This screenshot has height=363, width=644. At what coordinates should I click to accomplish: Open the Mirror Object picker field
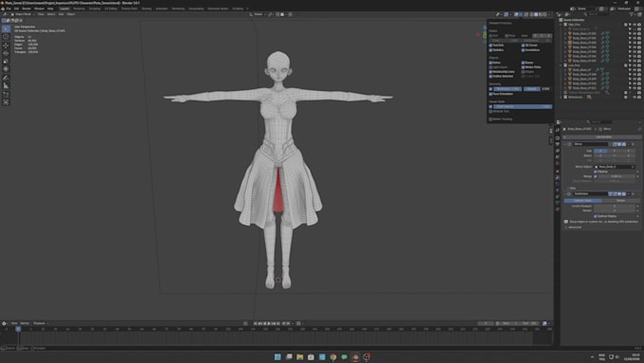click(615, 167)
